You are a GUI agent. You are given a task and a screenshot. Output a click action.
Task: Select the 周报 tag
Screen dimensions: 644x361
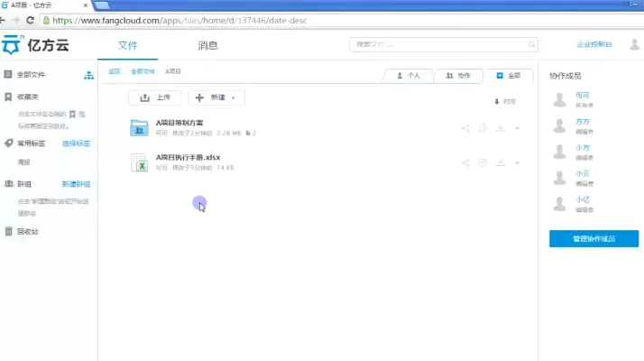pos(23,162)
